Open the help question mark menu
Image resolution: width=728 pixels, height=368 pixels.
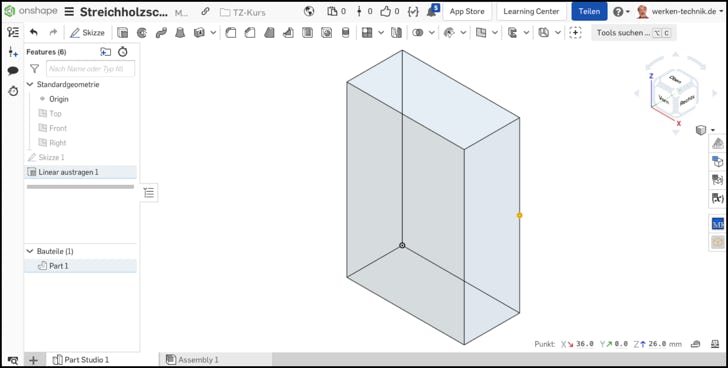(621, 12)
